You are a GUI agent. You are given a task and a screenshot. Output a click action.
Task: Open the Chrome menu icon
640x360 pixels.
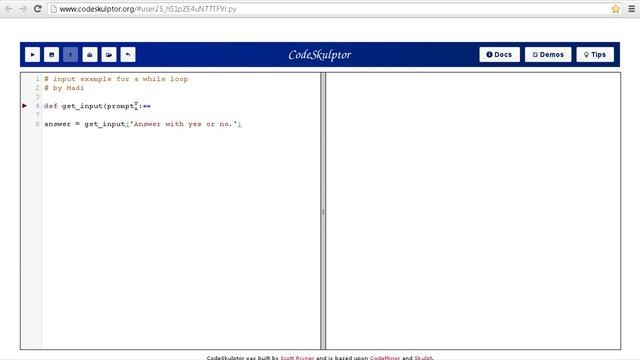click(x=631, y=9)
